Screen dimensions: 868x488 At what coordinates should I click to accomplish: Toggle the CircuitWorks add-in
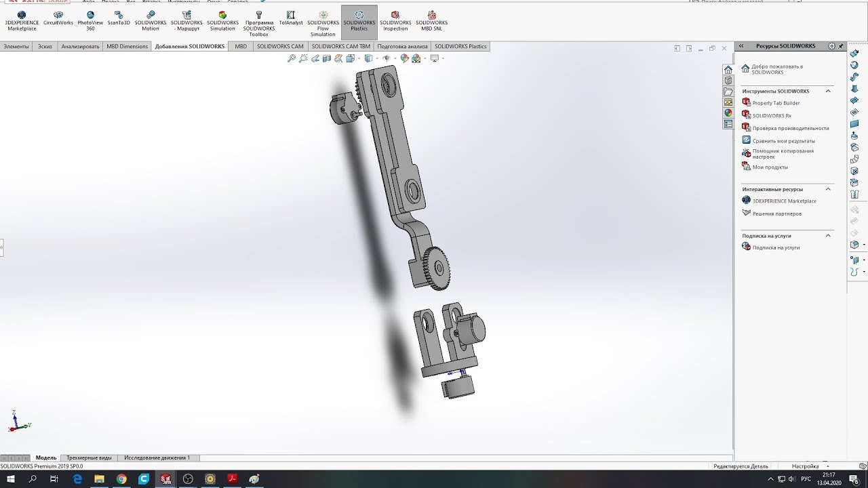(58, 18)
